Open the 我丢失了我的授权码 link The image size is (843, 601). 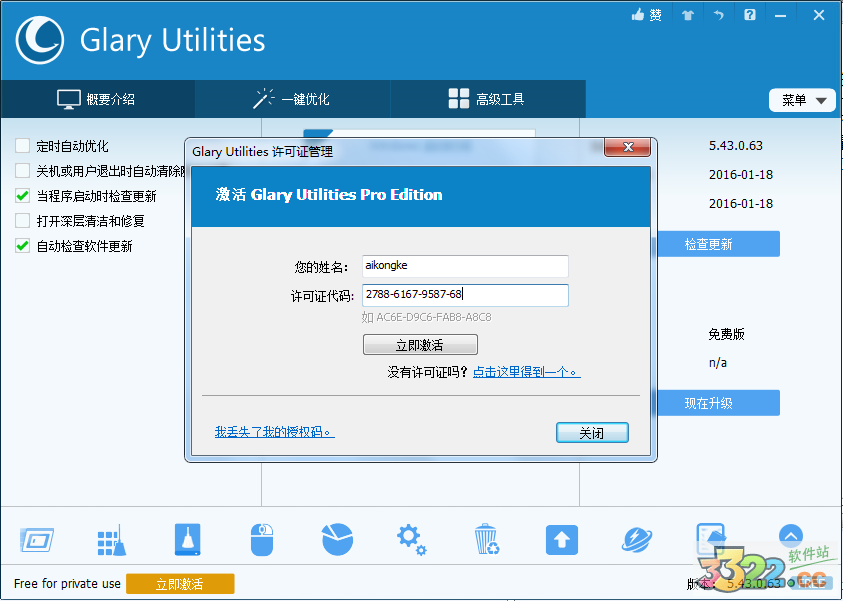tap(275, 432)
